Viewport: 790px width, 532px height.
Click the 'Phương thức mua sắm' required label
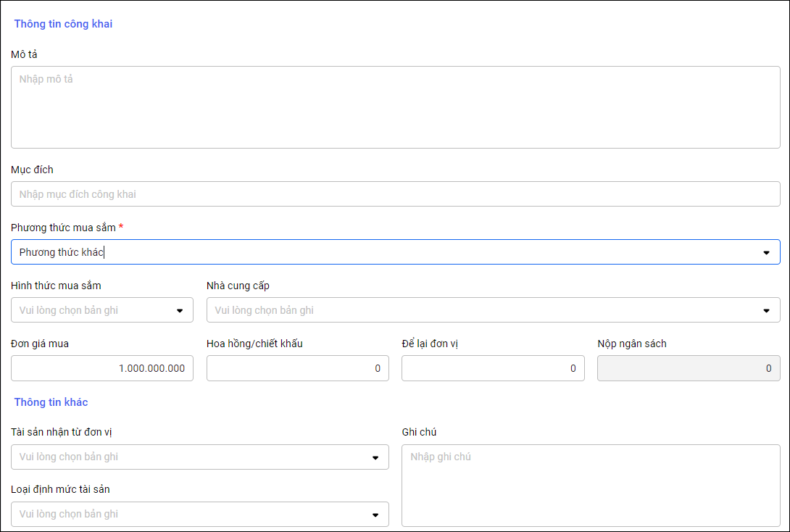click(63, 228)
